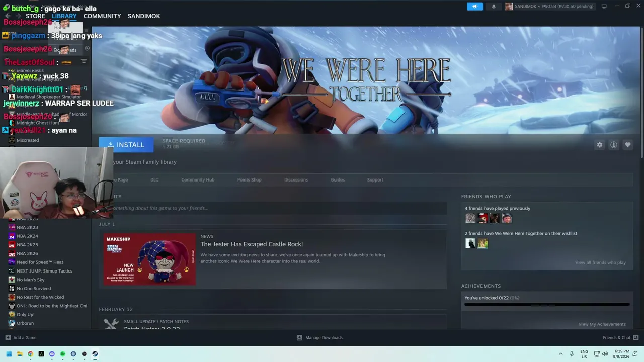Switch to the DLC tab
The width and height of the screenshot is (644, 362).
tap(154, 180)
